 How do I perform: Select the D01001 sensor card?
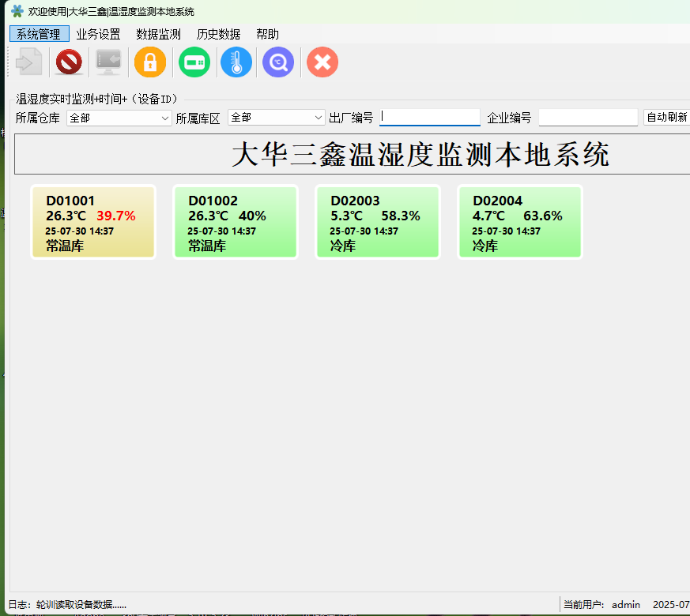coord(93,222)
